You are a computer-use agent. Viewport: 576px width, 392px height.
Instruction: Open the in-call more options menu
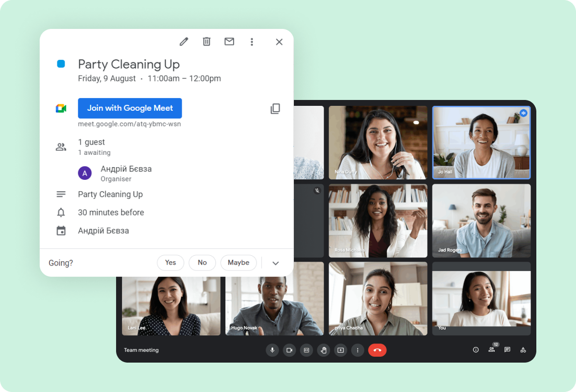click(x=358, y=350)
